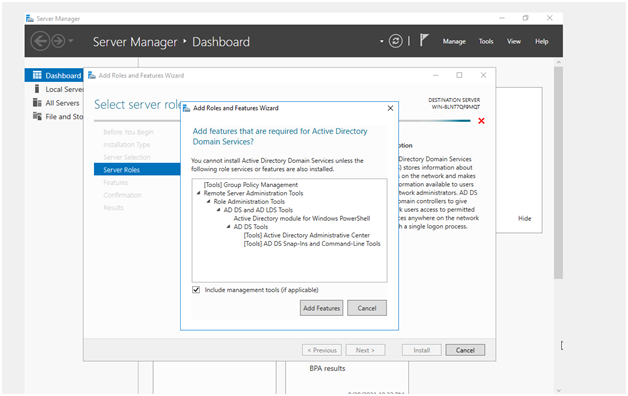Collapse AD DS and AD LDS Tools node
The height and width of the screenshot is (396, 628).
pos(218,210)
